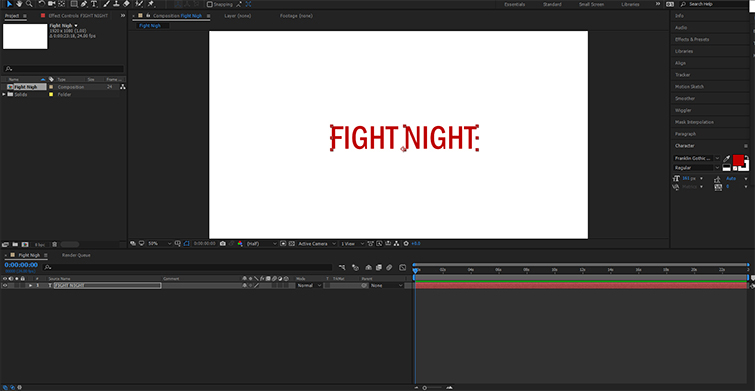Select the Unified Camera tool
The width and height of the screenshot is (755, 391).
click(52, 4)
